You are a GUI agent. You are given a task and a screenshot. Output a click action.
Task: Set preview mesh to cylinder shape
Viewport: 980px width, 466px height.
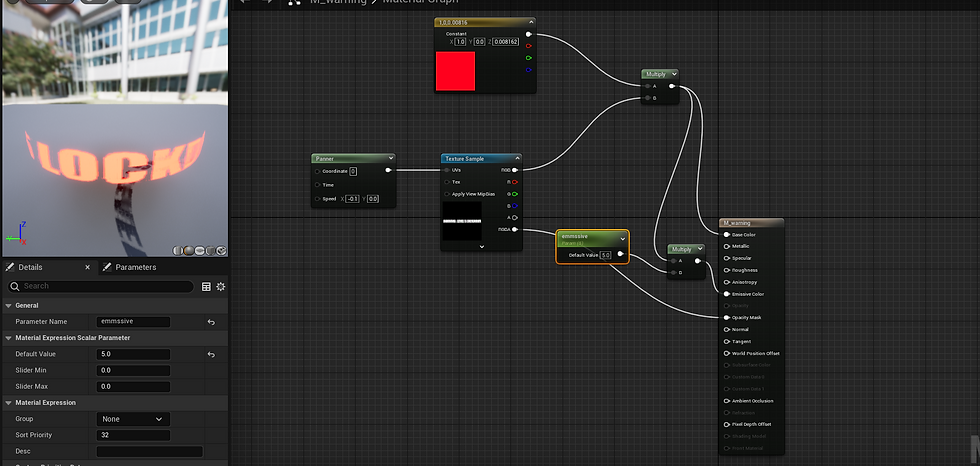178,250
